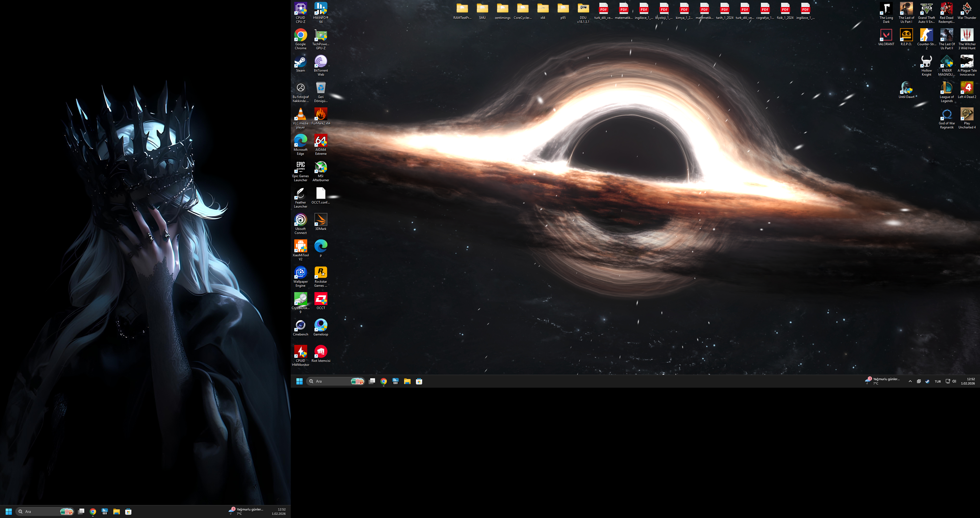Select the R.E.P.O. game shortcut
This screenshot has width=980, height=518.
pos(906,37)
